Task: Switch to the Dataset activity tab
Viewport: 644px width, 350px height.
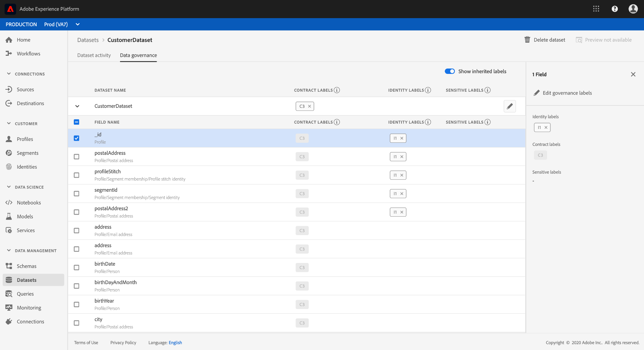Action: (x=94, y=55)
